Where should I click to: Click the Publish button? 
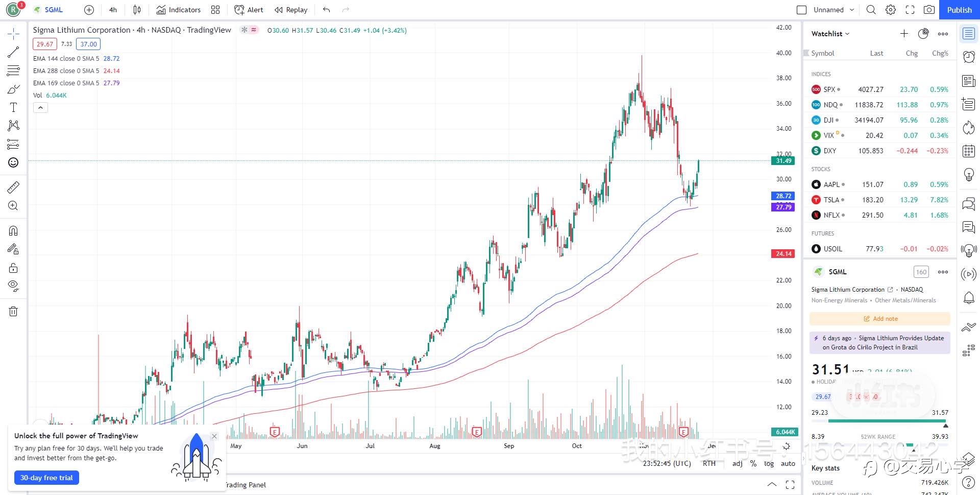click(x=960, y=10)
